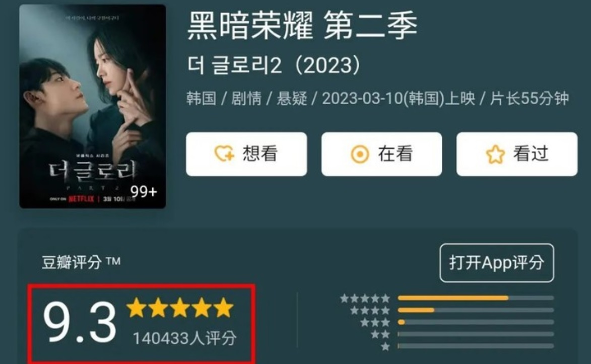Click the title 黑暗荣耀 第二季
The height and width of the screenshot is (364, 591).
click(303, 26)
